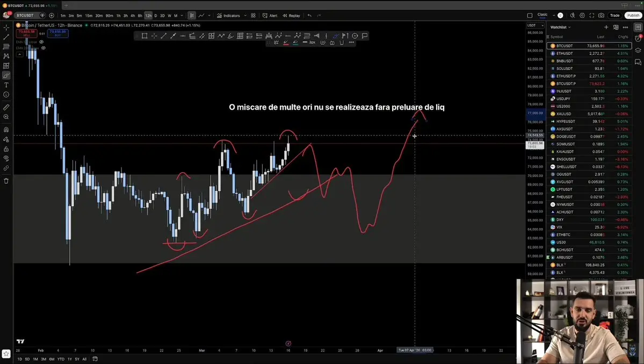Undo the last chart action
This screenshot has width=644, height=364.
point(309,16)
